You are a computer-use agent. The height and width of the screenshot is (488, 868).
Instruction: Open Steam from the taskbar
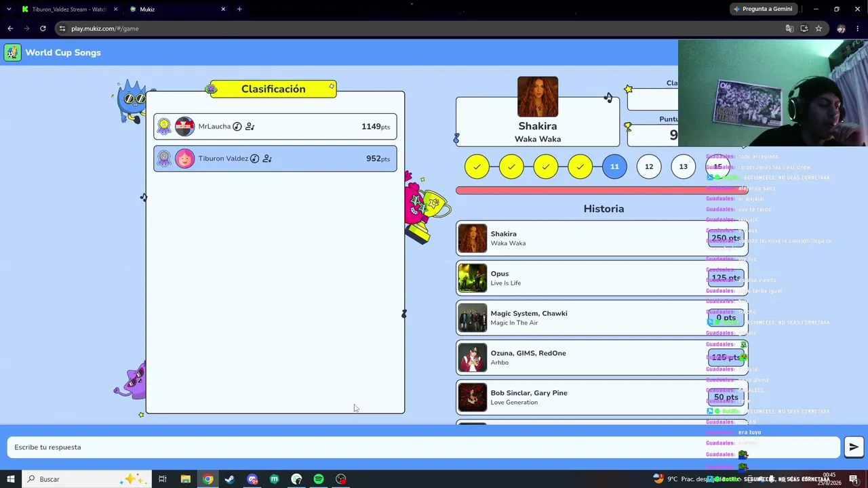pyautogui.click(x=230, y=479)
